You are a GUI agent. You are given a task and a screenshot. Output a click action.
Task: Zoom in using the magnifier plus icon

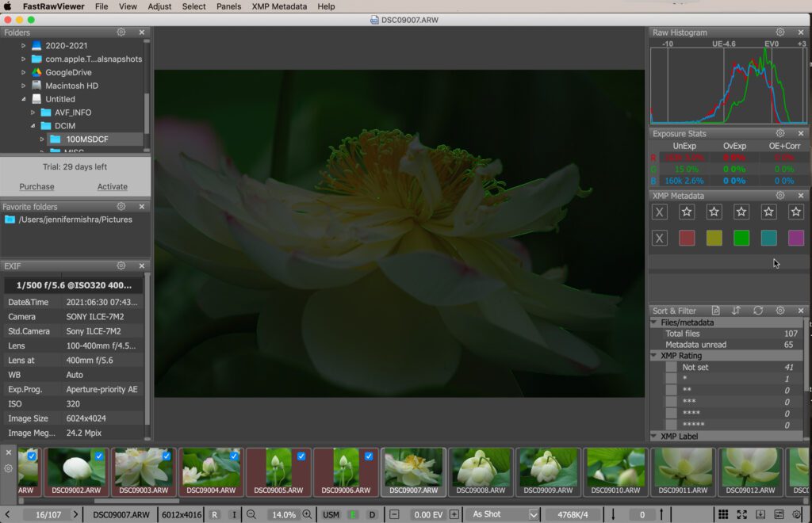[308, 514]
